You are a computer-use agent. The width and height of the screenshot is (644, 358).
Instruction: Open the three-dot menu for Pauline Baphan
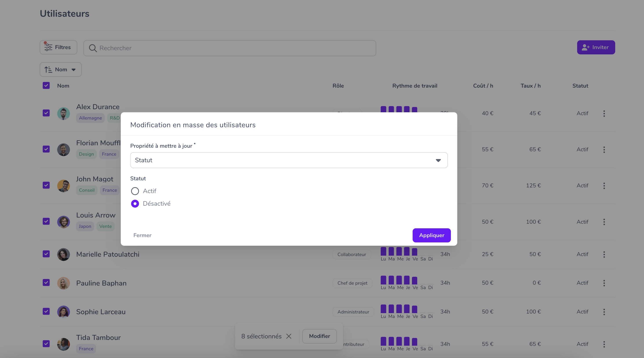[x=604, y=283]
